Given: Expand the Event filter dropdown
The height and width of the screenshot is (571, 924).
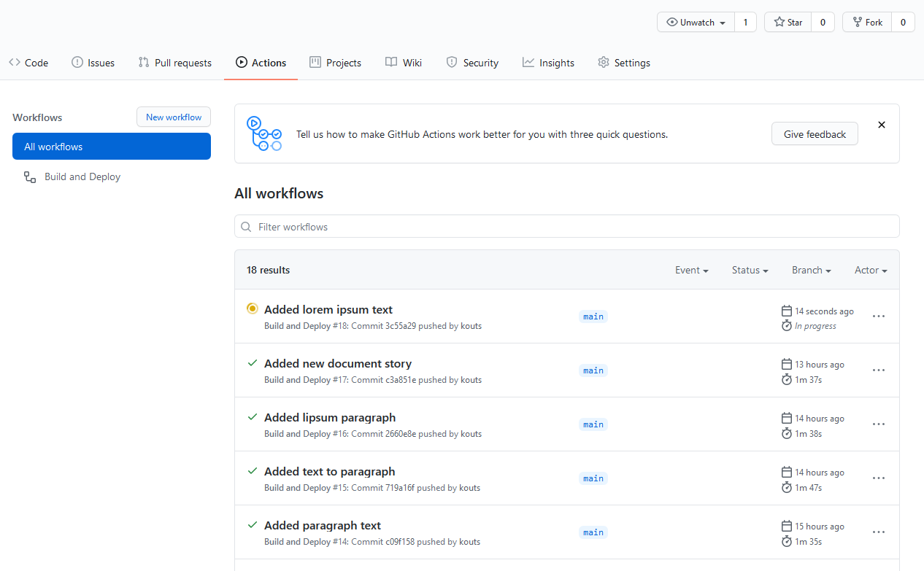Looking at the screenshot, I should click(x=692, y=270).
